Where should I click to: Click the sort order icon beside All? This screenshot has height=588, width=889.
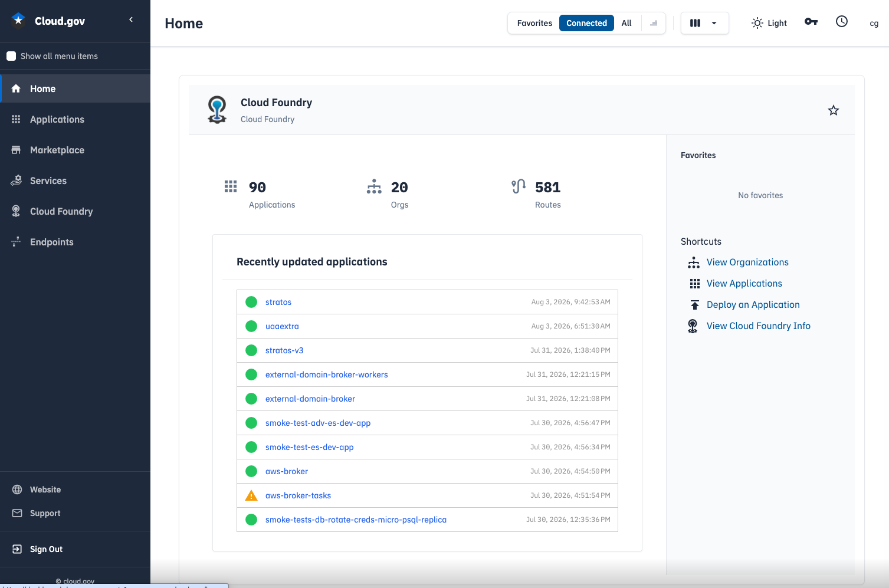coord(654,23)
